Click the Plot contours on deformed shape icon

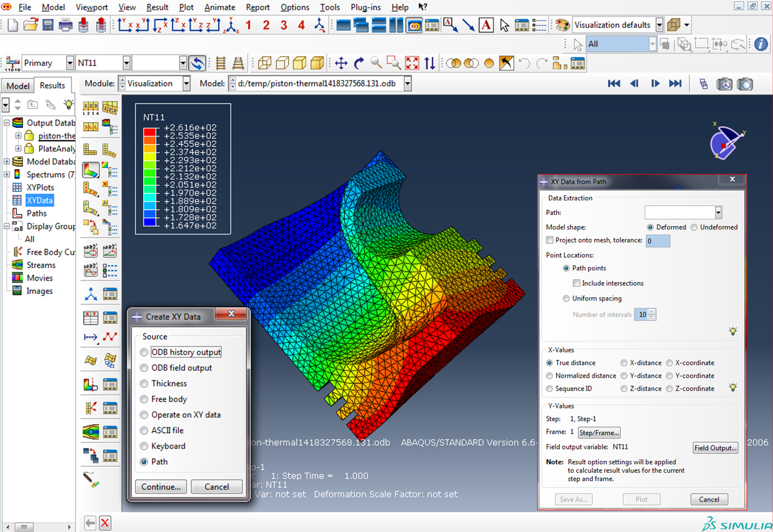[x=91, y=170]
